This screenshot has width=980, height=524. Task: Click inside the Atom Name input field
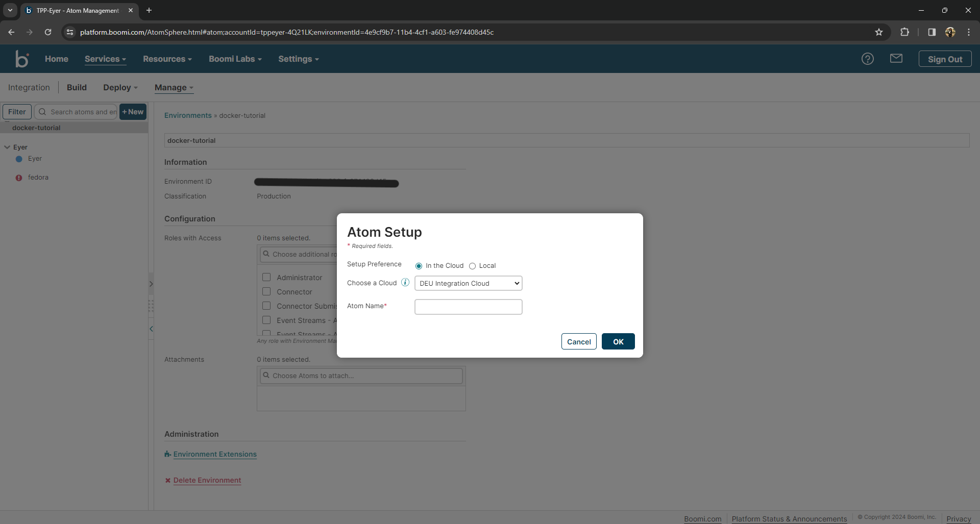pos(468,307)
